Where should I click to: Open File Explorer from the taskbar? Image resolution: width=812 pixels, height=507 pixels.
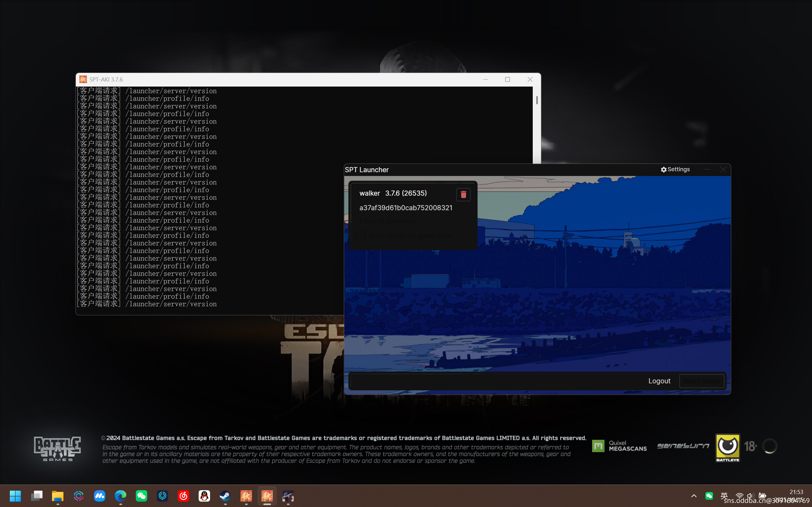click(x=58, y=496)
